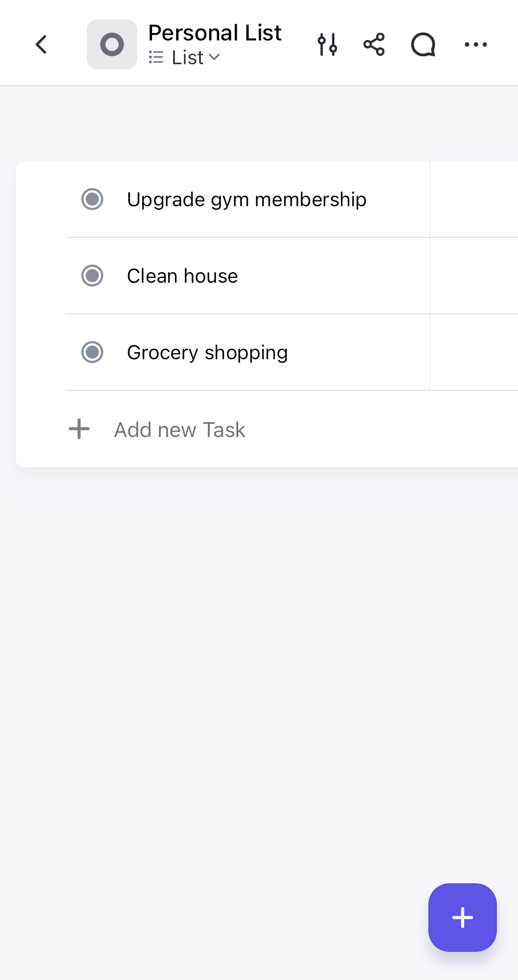
Task: Open the Upgrade gym membership task
Action: pos(246,200)
